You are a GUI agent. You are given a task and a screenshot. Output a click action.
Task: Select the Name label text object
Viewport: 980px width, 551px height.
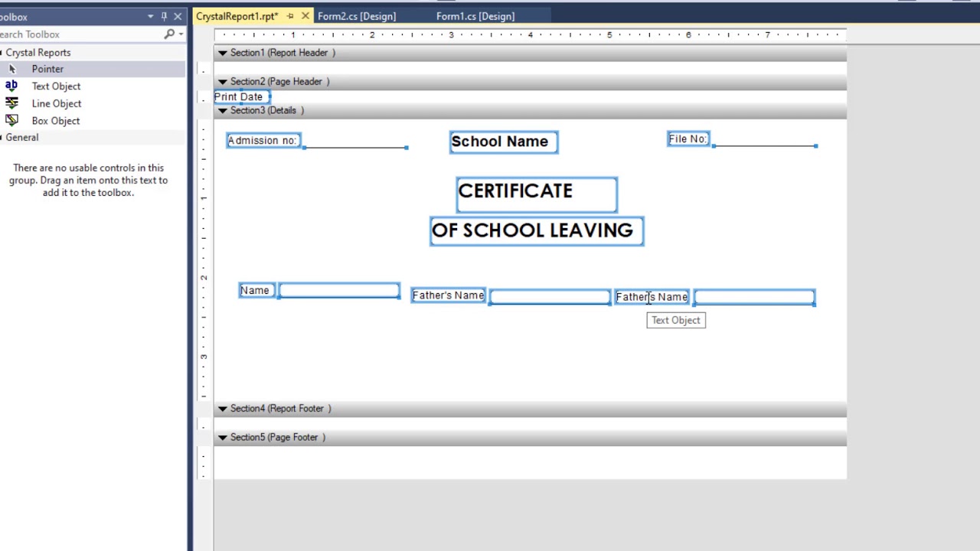point(256,291)
